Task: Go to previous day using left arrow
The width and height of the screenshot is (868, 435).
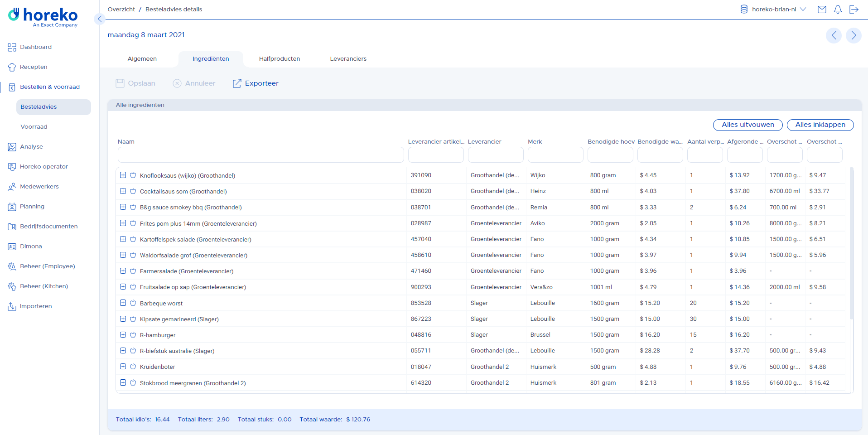Action: (x=834, y=35)
